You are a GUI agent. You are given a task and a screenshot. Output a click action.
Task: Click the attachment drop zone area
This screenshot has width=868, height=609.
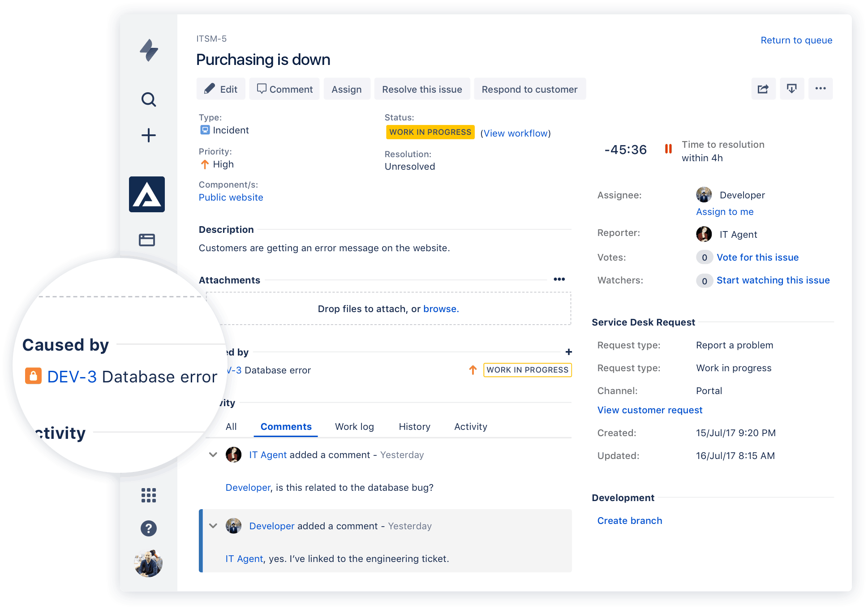tap(388, 309)
